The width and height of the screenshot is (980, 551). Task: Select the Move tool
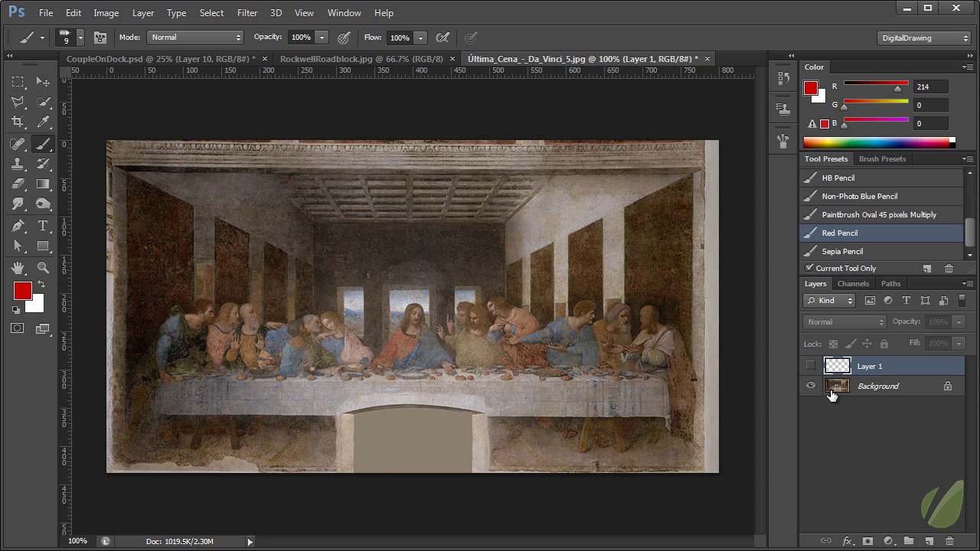pyautogui.click(x=43, y=82)
